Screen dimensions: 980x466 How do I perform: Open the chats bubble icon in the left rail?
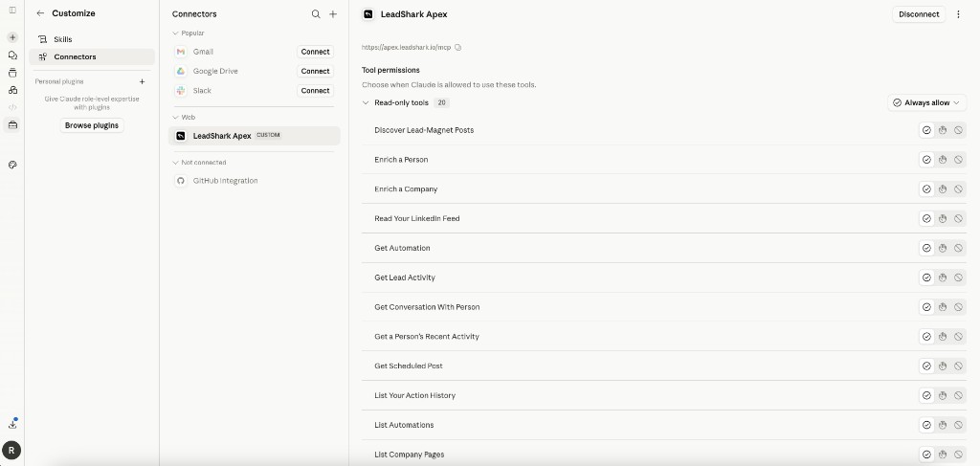[12, 55]
